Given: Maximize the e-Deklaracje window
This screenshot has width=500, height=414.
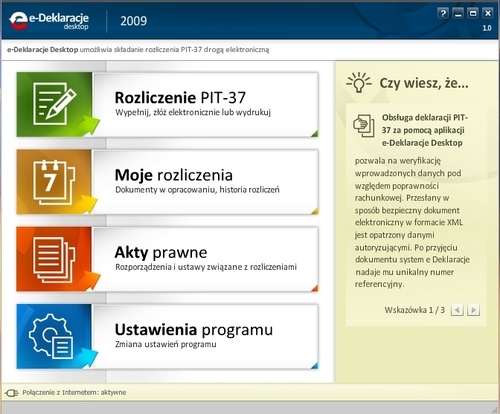Looking at the screenshot, I should coord(473,13).
